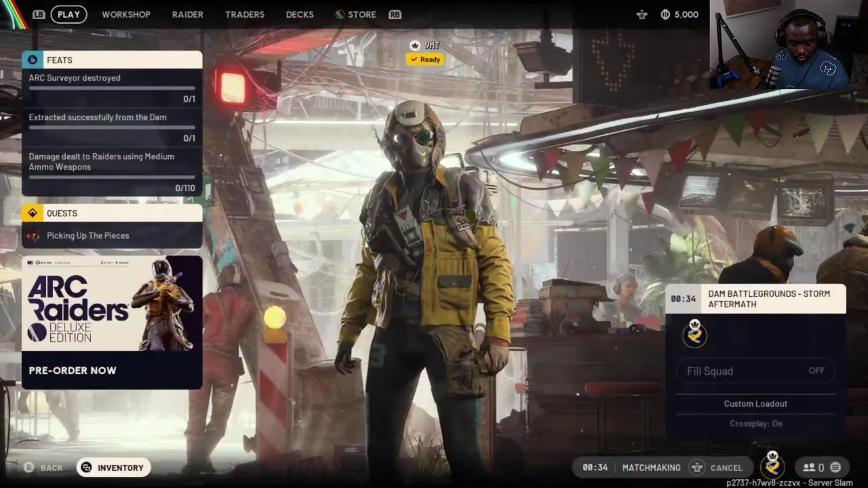Click the LB bumper icon in top navigation
The width and height of the screenshot is (868, 488).
[x=39, y=14]
